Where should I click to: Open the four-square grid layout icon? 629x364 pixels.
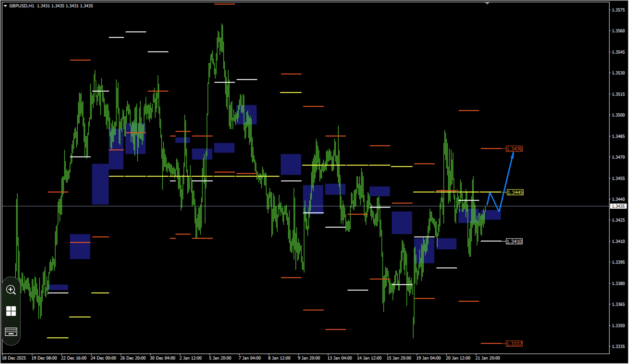(11, 311)
